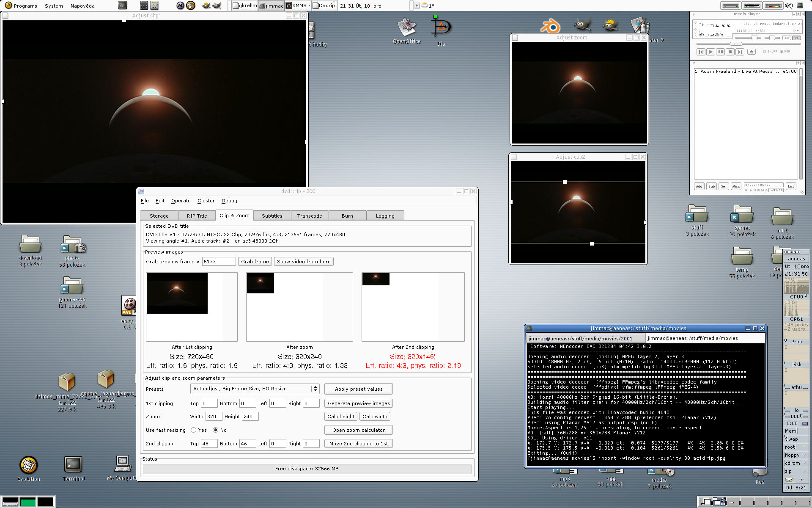The width and height of the screenshot is (812, 508).
Task: Toggle the REP repeat checkbox
Action: 781,52
